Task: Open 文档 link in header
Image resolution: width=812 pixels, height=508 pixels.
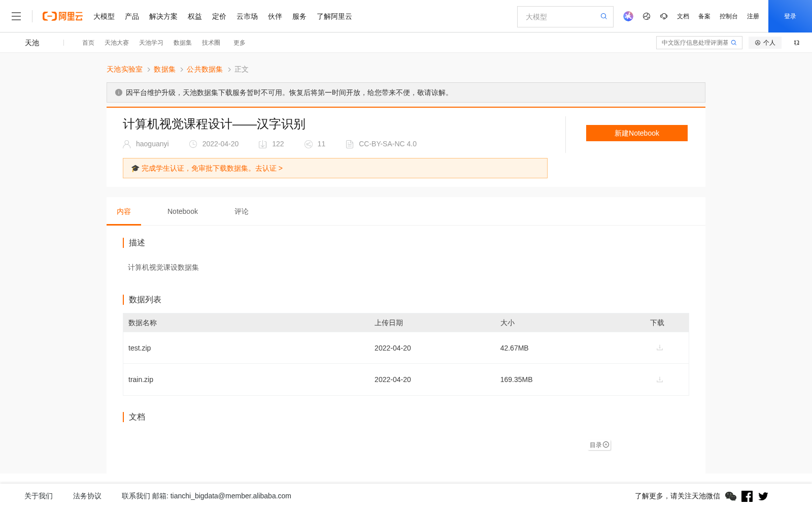Action: pyautogui.click(x=683, y=16)
